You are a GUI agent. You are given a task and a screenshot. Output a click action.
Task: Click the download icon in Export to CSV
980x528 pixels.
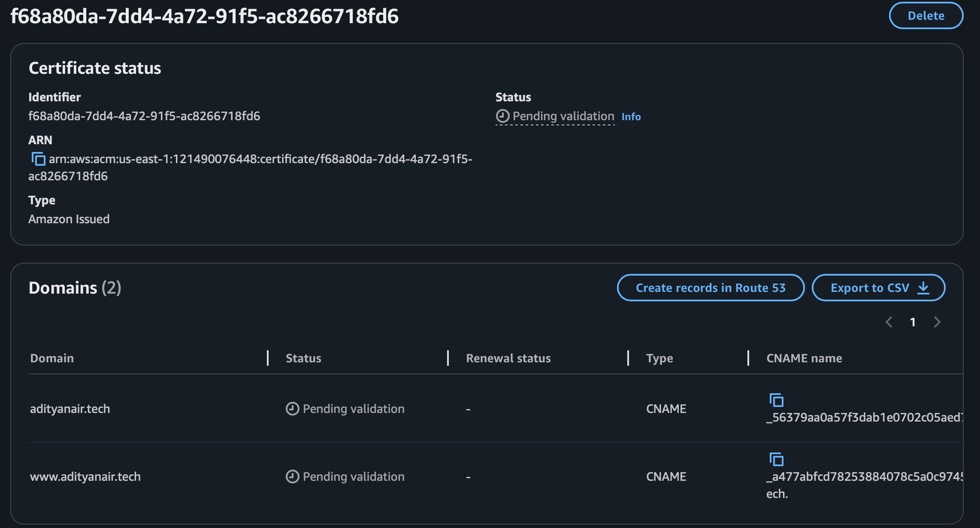923,288
